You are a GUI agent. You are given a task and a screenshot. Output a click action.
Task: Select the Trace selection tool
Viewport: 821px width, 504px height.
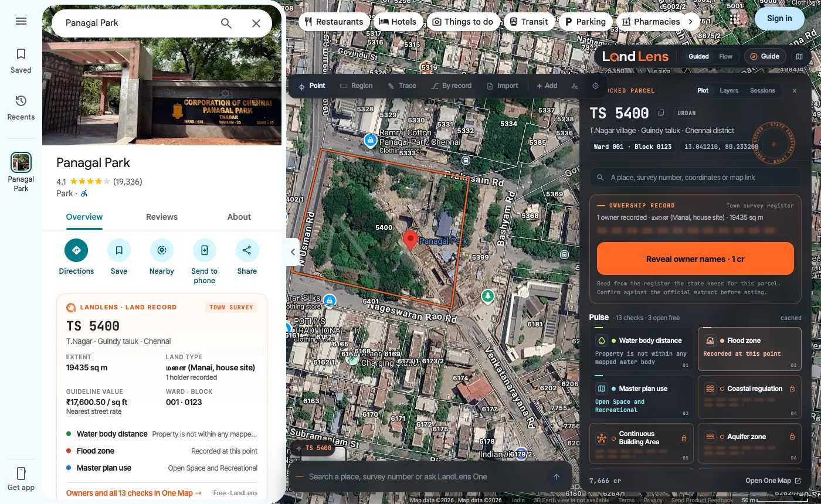tap(402, 86)
